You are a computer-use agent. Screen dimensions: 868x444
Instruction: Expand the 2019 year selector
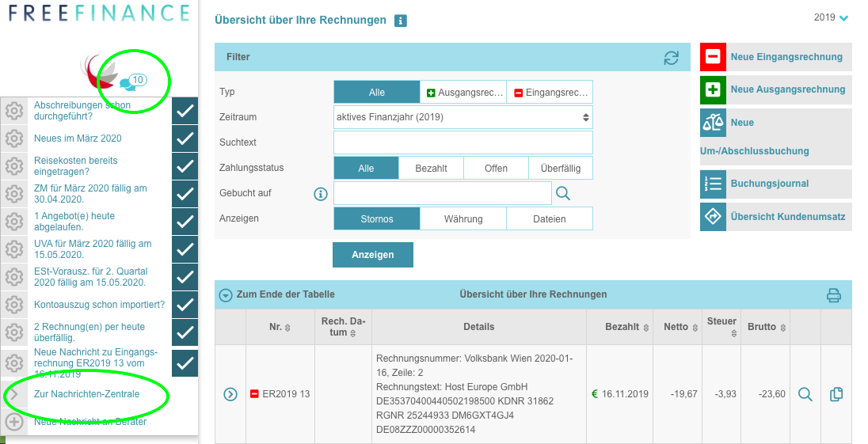point(830,18)
